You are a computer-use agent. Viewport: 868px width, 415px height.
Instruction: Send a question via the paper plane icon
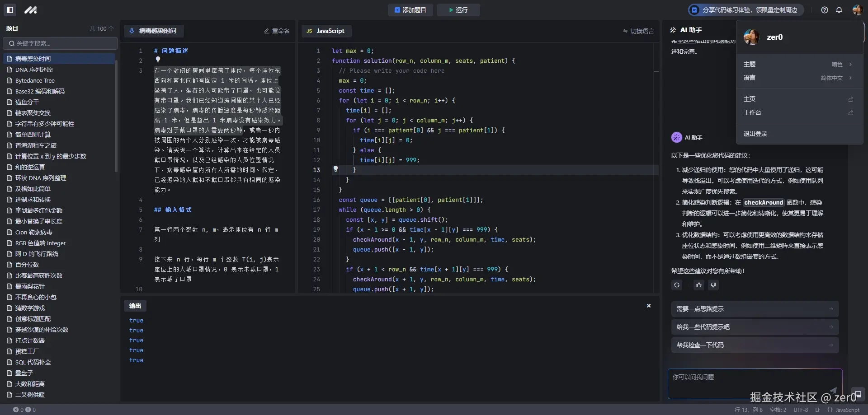pos(832,391)
